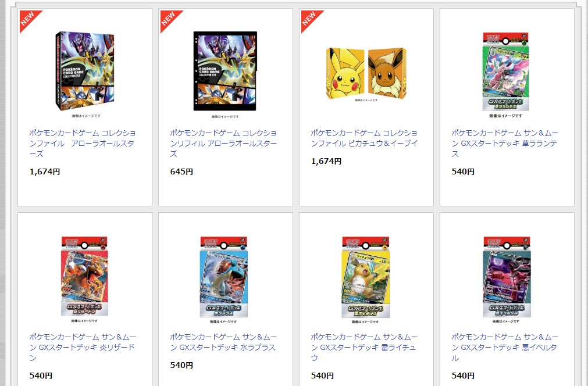Open the Pikachu & Eevee collection file image
The height and width of the screenshot is (386, 588).
point(366,73)
